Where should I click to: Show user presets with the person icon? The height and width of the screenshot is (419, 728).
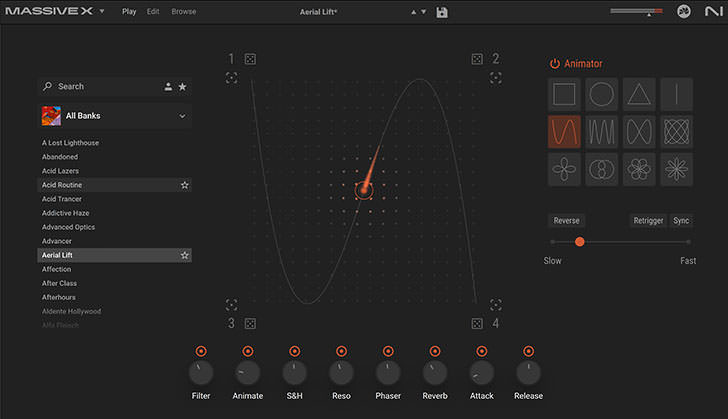(168, 87)
